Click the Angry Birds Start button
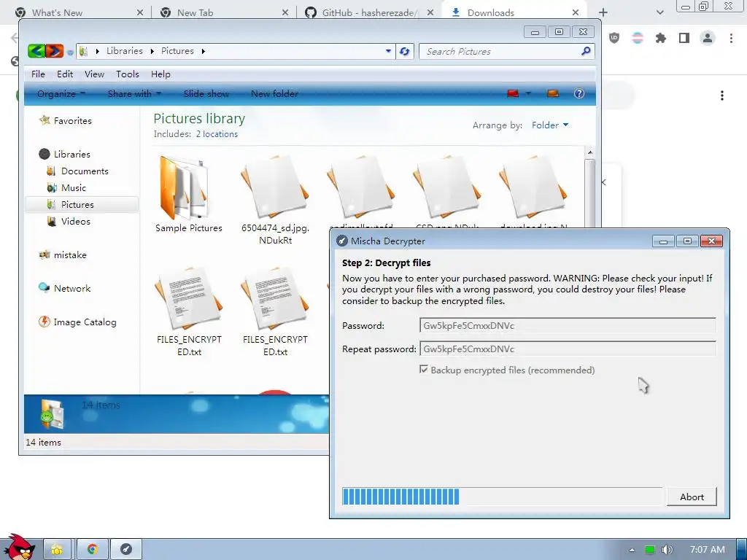Screen dimensions: 747x560 point(19,547)
